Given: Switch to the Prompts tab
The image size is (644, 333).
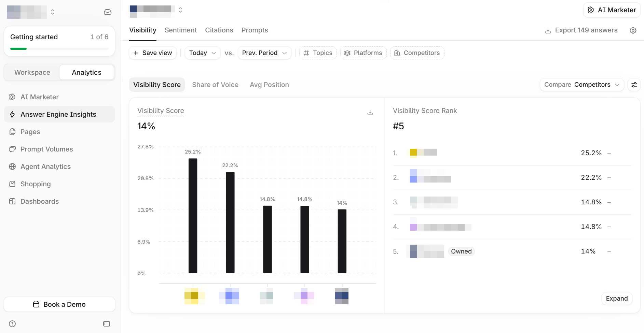Looking at the screenshot, I should (x=255, y=30).
